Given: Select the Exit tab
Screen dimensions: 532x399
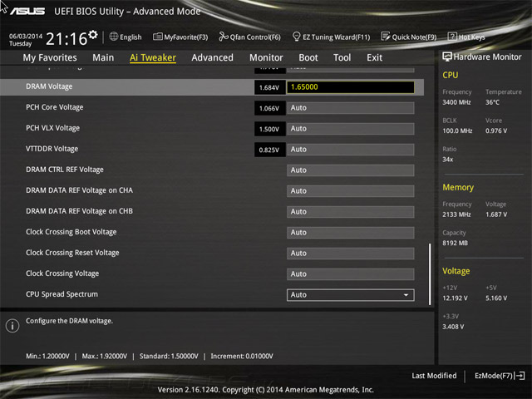Looking at the screenshot, I should pos(375,57).
